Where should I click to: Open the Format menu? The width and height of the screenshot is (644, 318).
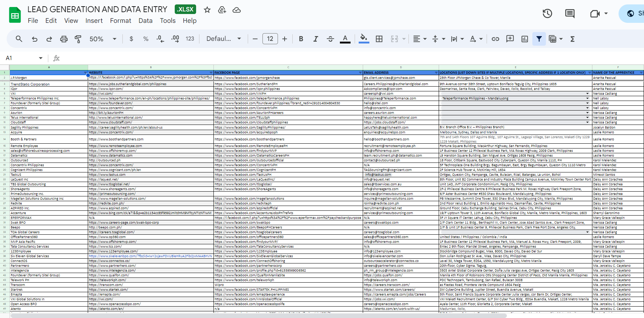pos(121,21)
